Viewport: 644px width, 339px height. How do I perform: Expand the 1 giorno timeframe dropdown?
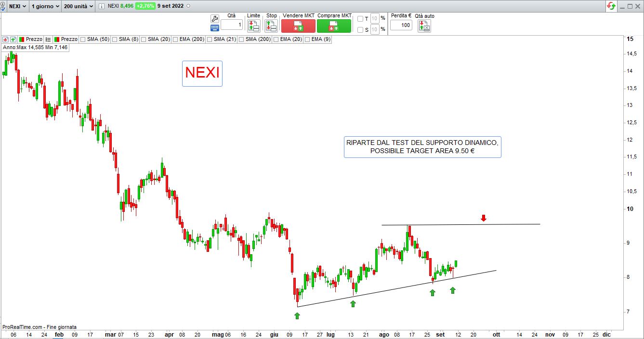click(45, 6)
